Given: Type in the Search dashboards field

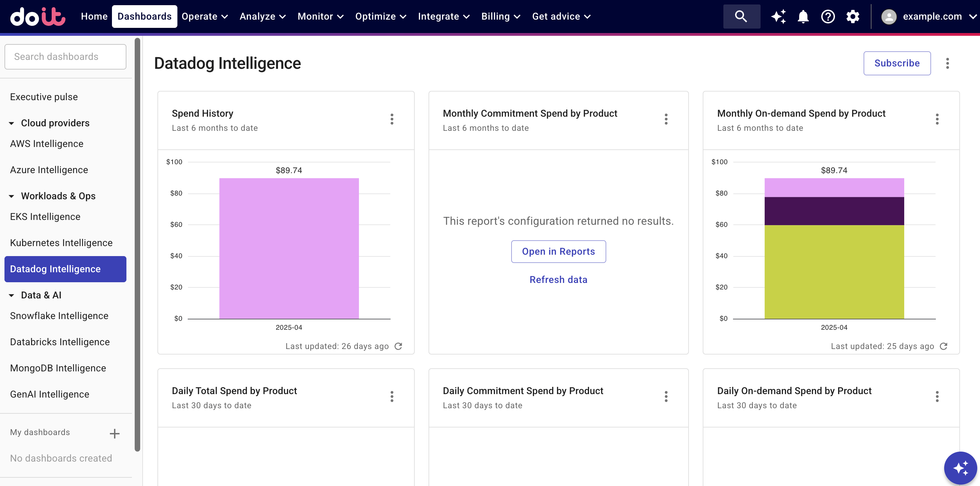Looking at the screenshot, I should (x=65, y=56).
